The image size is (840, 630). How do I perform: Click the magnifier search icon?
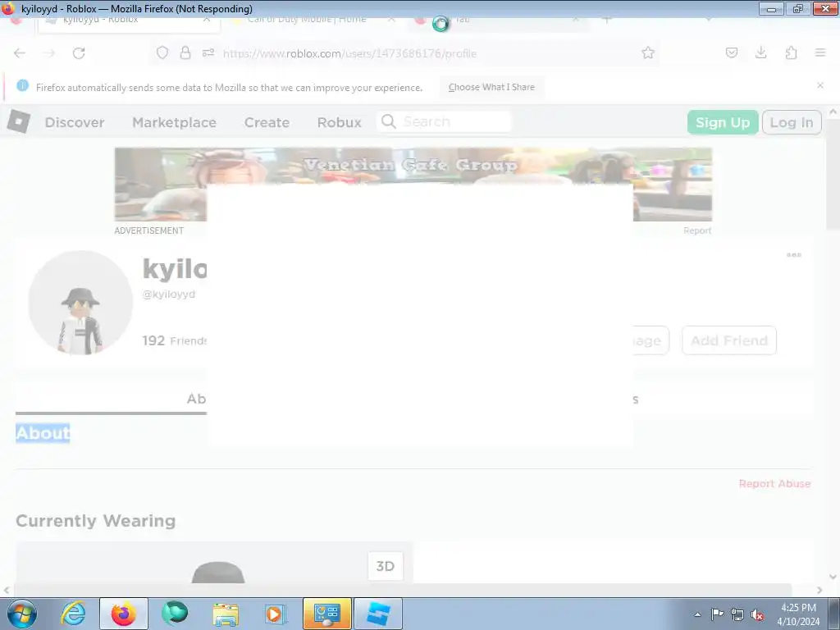pos(389,121)
